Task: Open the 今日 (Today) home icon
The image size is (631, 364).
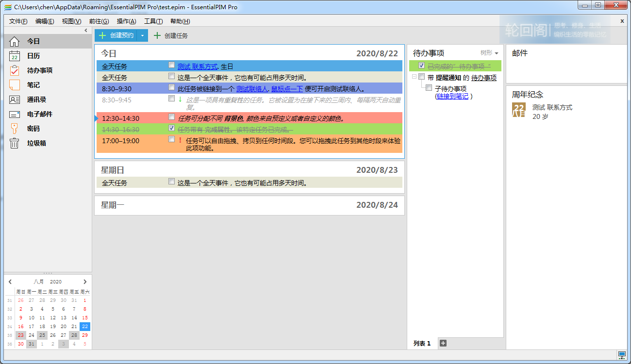Action: pyautogui.click(x=15, y=41)
